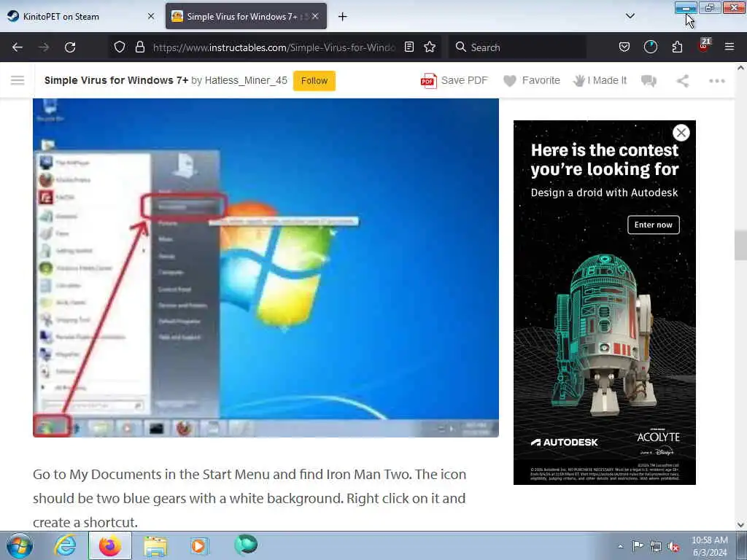Expand the list all tabs chevron
This screenshot has height=560, width=747.
pyautogui.click(x=630, y=16)
